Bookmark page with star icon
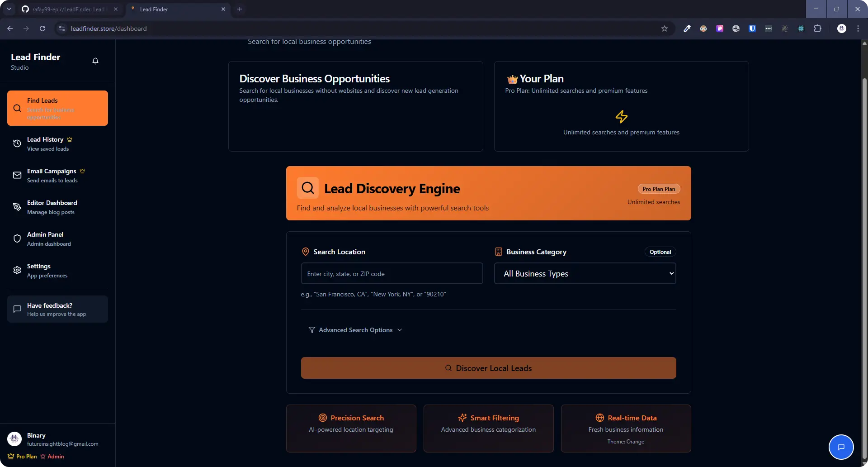This screenshot has width=868, height=467. click(665, 29)
